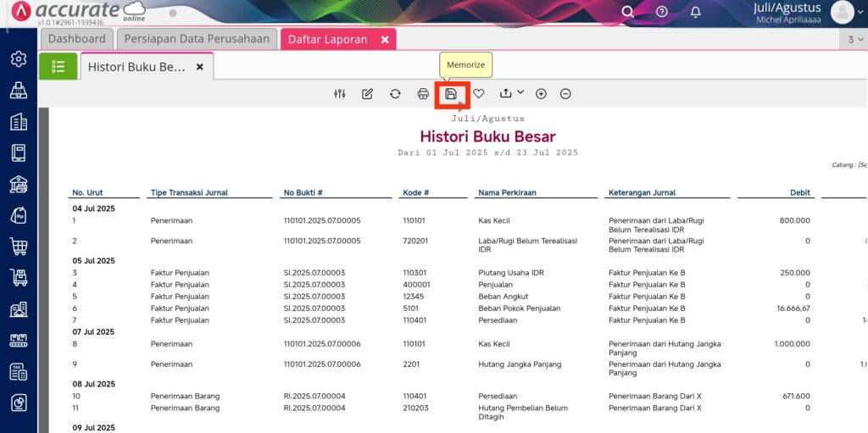Click debit amount 800.000
Viewport: 868px width, 433px height.
(795, 220)
